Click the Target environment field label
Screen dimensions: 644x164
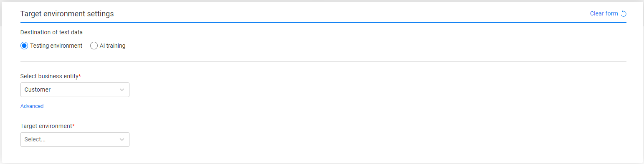tap(46, 126)
